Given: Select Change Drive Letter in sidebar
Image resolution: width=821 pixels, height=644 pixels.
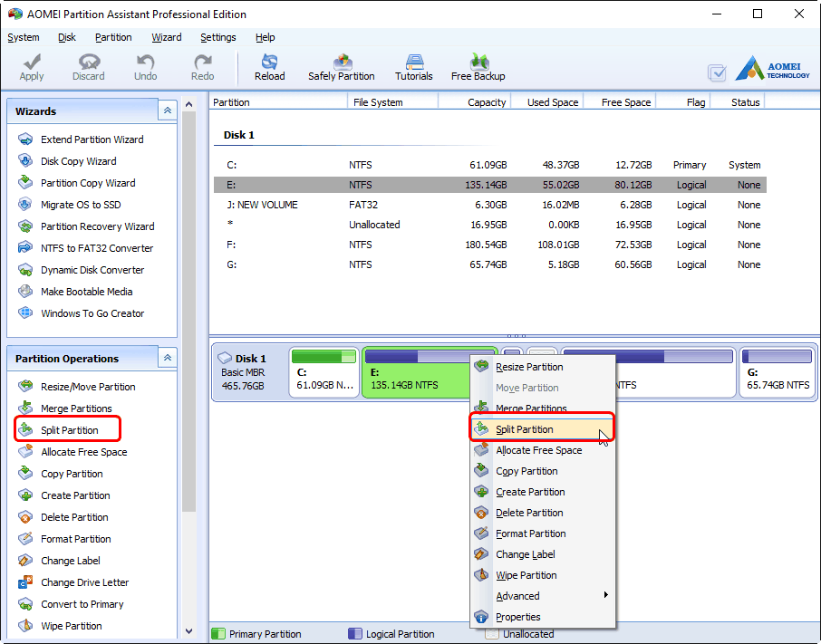Looking at the screenshot, I should (x=73, y=582).
